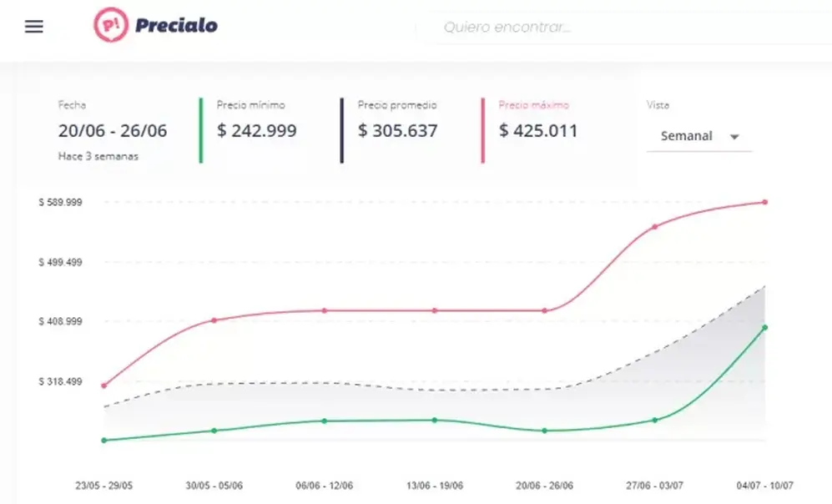Click the Precialo pink logo icon
Screen dimensions: 832x504
[111, 25]
